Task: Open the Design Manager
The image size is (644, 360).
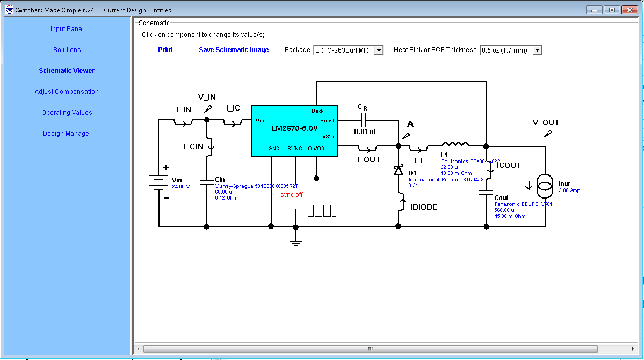Action: [67, 133]
